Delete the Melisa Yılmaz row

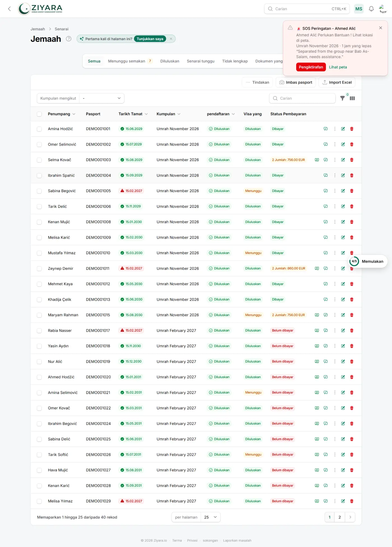tap(352, 501)
